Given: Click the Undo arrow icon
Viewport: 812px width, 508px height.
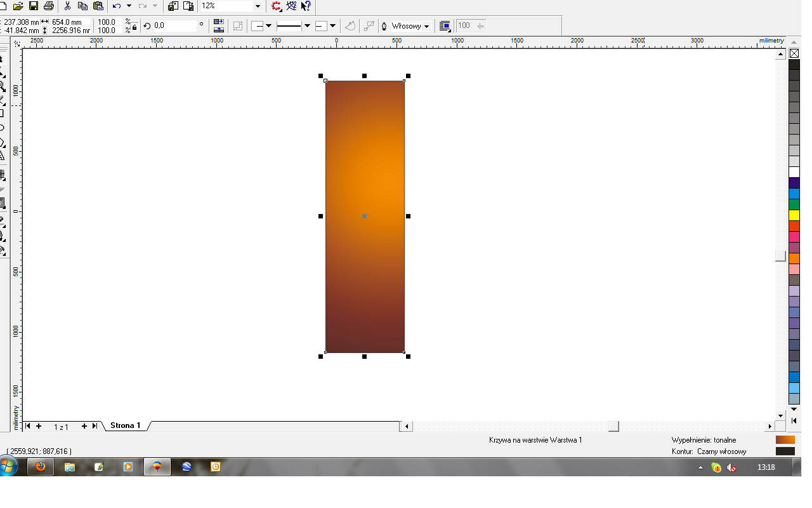Looking at the screenshot, I should 116,6.
